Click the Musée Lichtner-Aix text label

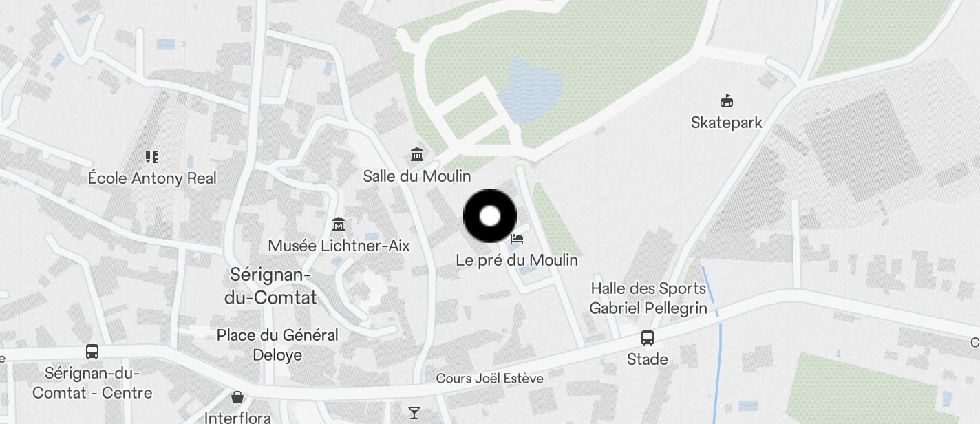point(339,246)
